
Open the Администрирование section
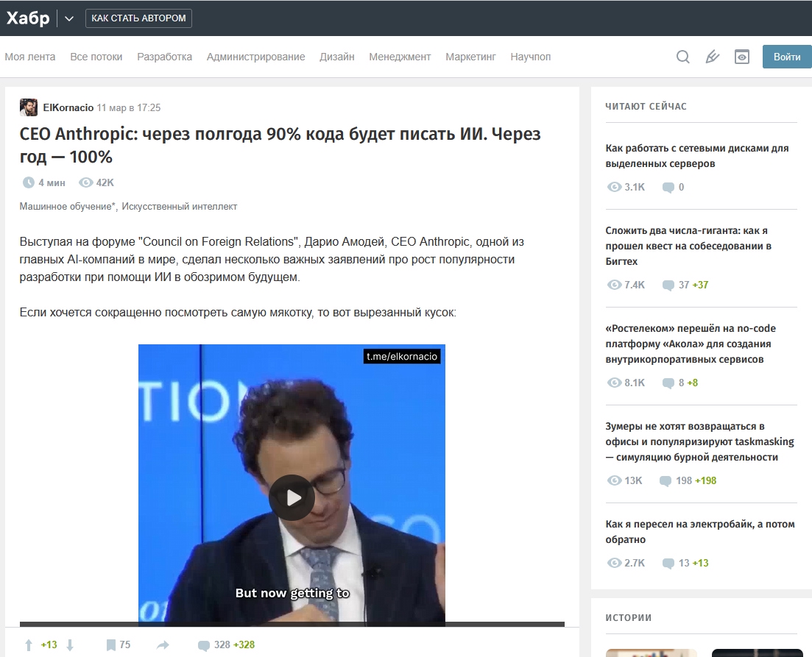256,57
